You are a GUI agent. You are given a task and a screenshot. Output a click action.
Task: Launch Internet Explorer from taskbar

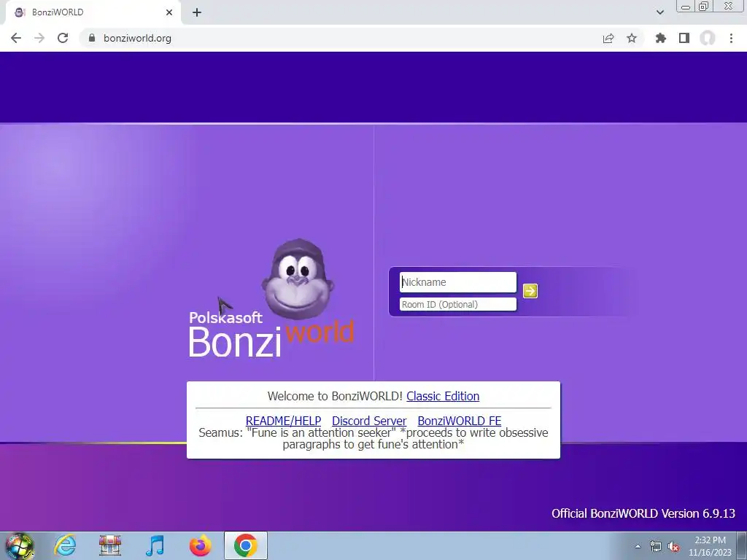click(65, 545)
